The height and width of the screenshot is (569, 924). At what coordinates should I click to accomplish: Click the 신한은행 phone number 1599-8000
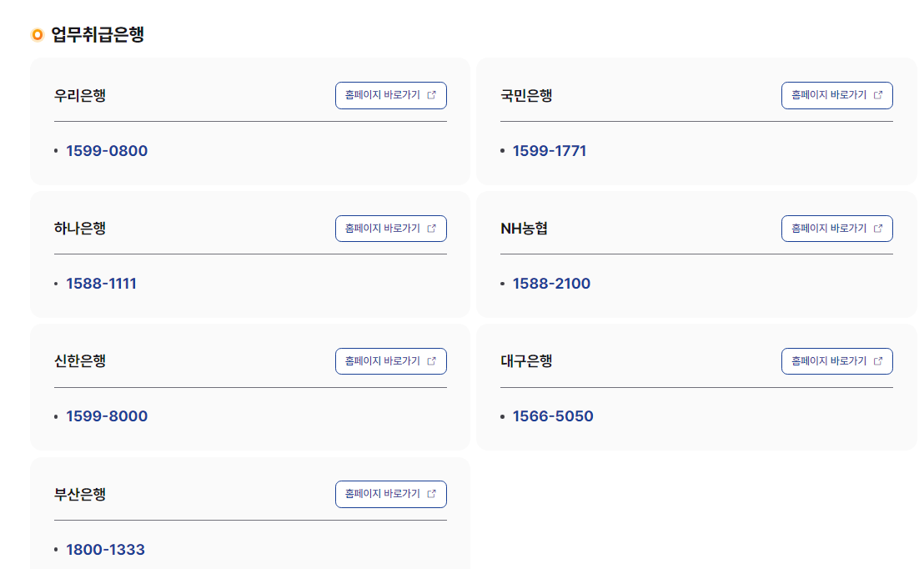pyautogui.click(x=106, y=416)
